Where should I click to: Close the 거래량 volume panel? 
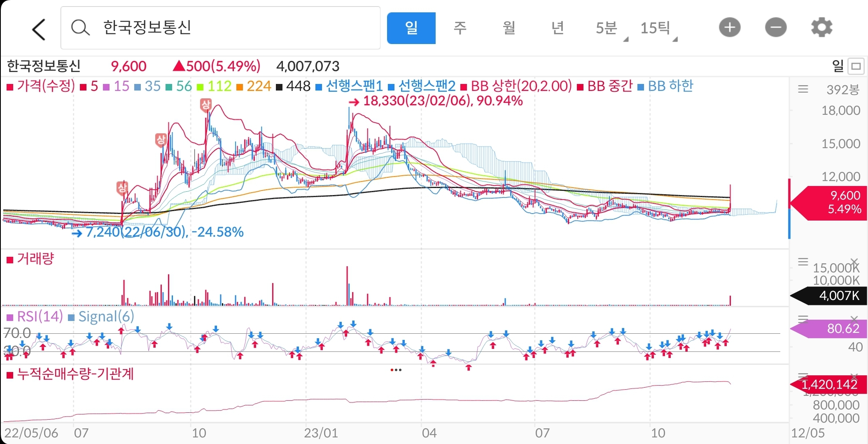click(x=854, y=262)
